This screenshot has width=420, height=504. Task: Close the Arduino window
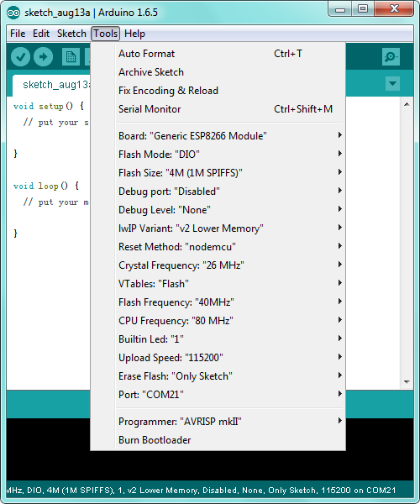[x=394, y=9]
